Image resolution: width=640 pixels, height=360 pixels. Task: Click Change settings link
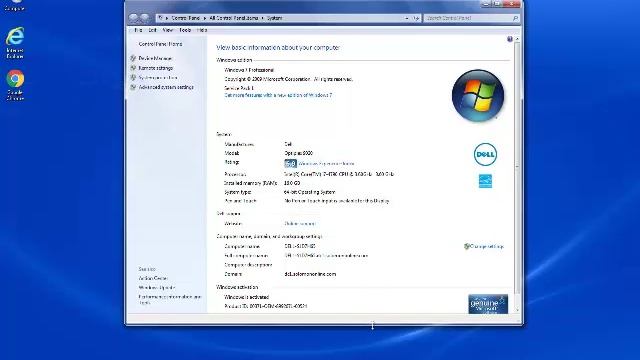coord(487,247)
